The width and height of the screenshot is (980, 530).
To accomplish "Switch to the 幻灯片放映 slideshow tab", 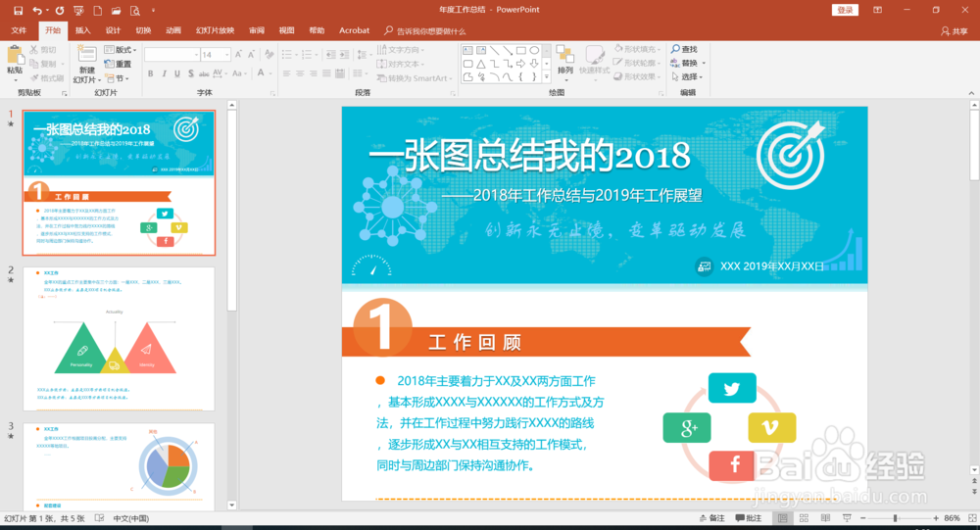I will [215, 30].
